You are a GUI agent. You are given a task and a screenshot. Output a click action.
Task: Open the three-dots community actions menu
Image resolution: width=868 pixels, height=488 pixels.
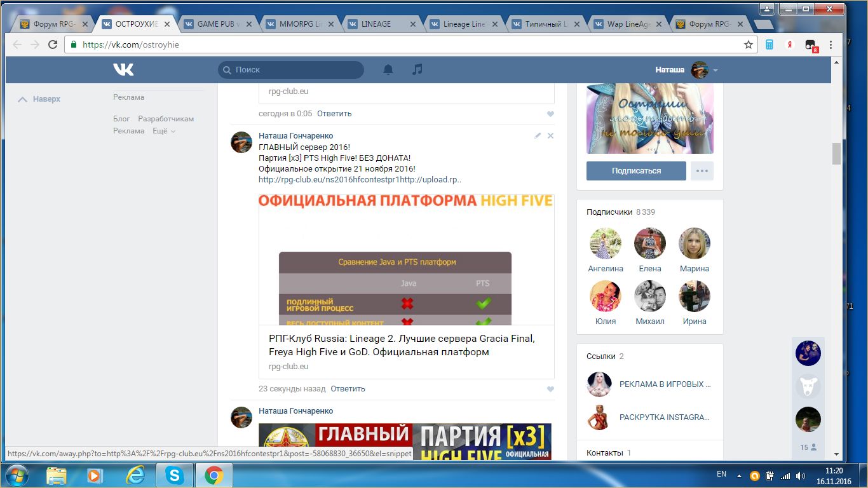702,171
